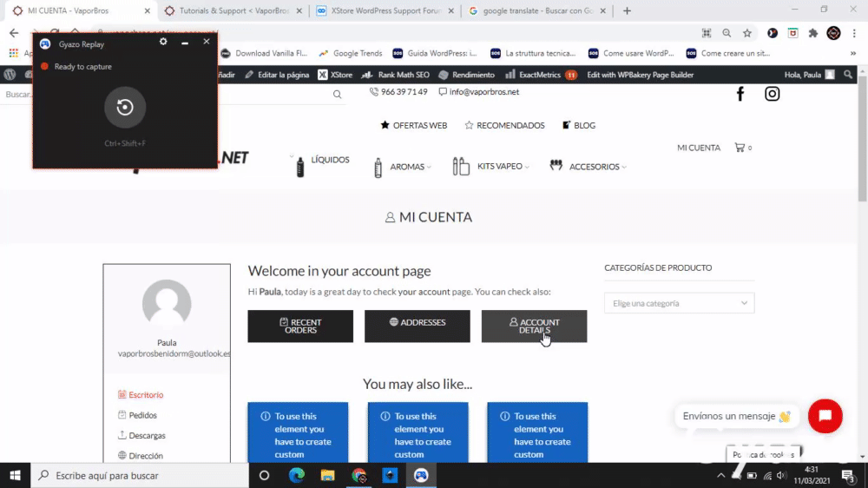Click the Windows taskbar search box
Viewport: 868px width, 488px height.
(140, 475)
